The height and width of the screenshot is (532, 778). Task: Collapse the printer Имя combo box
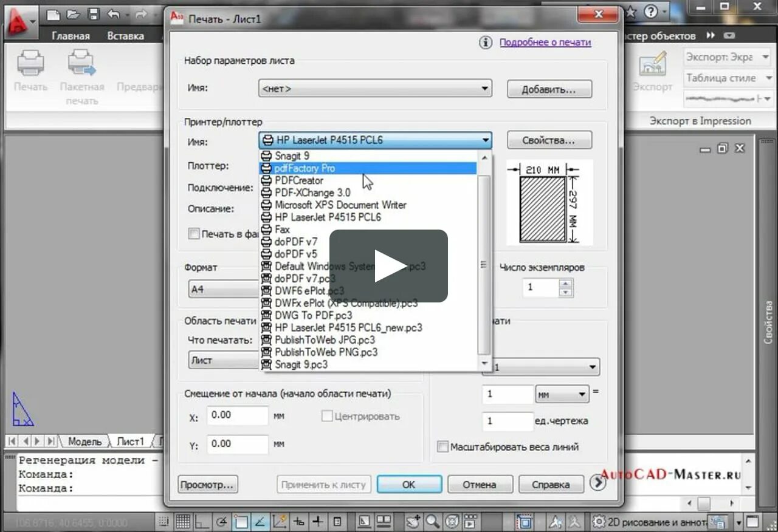pyautogui.click(x=375, y=140)
